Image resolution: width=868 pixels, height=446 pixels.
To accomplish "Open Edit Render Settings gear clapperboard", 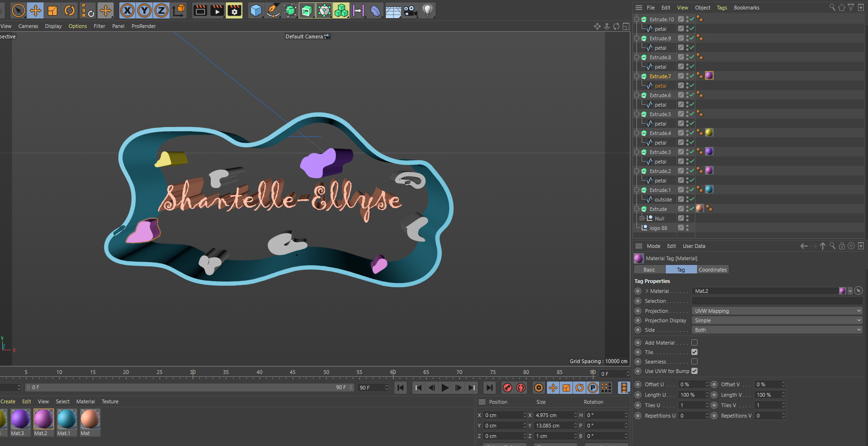I will pos(234,10).
